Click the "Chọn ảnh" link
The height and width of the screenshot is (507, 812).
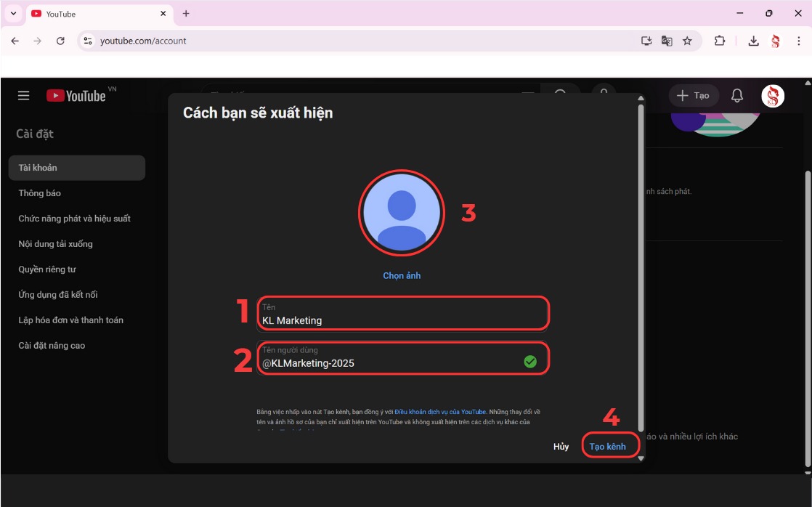point(401,276)
